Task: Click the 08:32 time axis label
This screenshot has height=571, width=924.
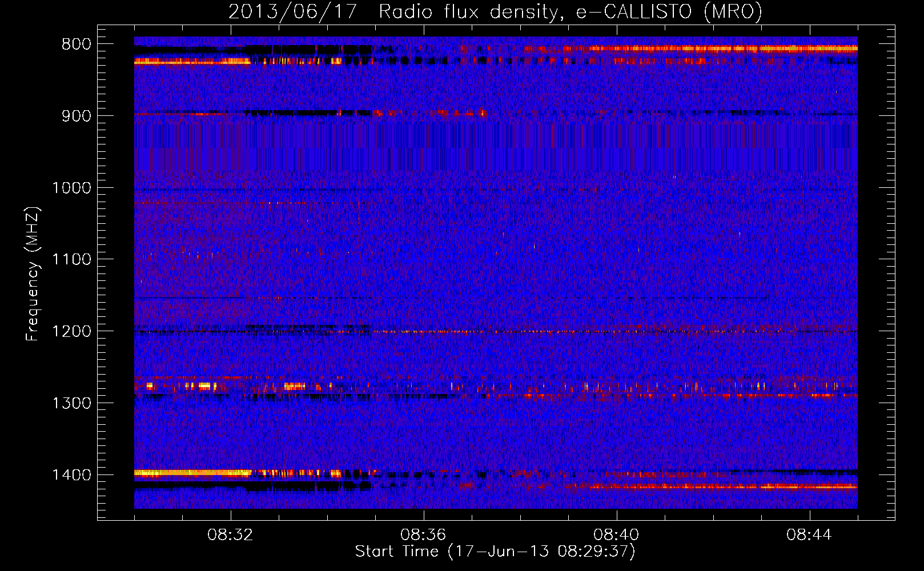Action: (231, 535)
